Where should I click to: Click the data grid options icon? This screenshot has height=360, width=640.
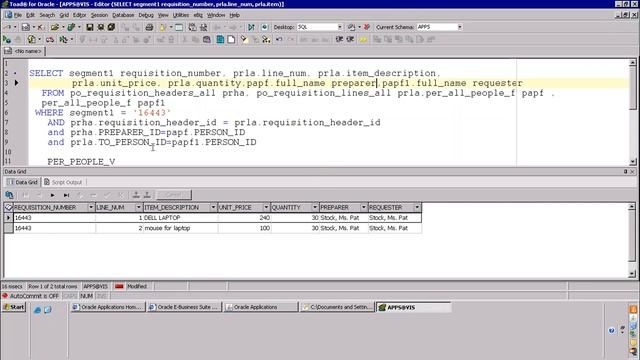click(9, 195)
